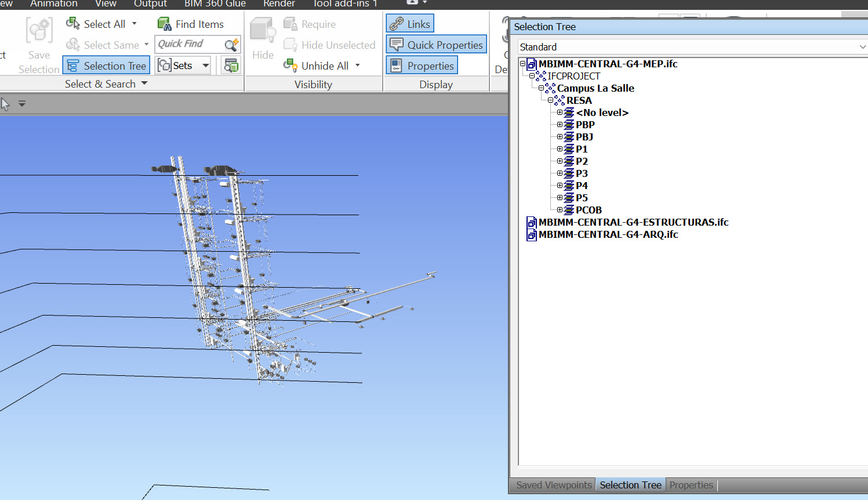Select MBIMM-CENTRAL-G4-ESTRUCTURAS.ifc in the tree
Image resolution: width=868 pixels, height=500 pixels.
click(633, 222)
